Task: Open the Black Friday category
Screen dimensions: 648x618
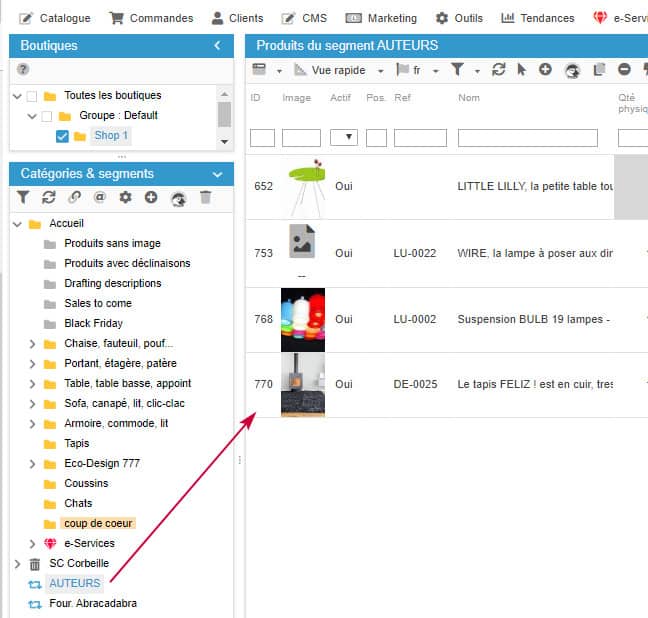Action: point(91,324)
